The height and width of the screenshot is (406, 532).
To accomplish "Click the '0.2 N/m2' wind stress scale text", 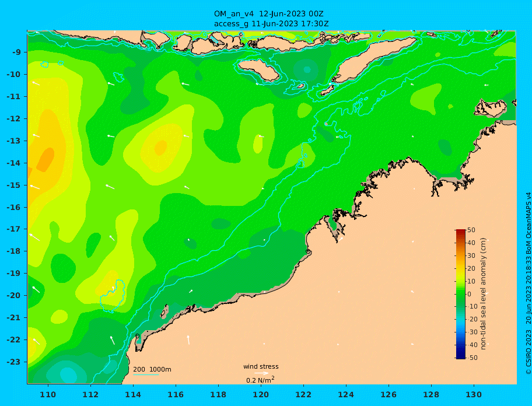I will pyautogui.click(x=261, y=380).
